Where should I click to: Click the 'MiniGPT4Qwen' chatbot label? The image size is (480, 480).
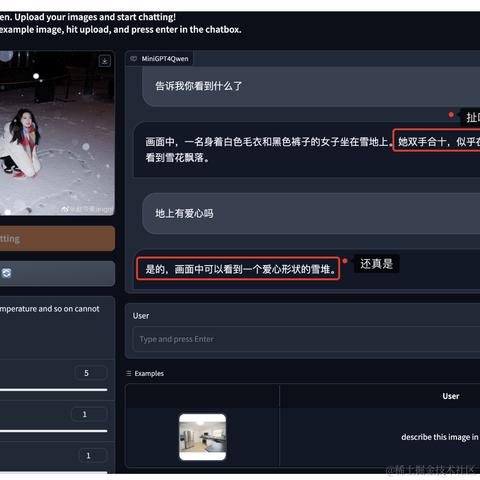[x=165, y=59]
